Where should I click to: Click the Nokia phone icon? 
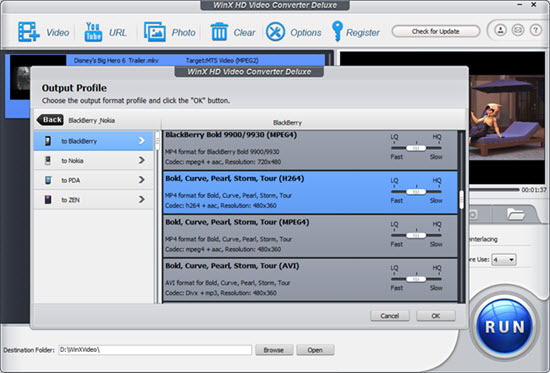pos(48,161)
